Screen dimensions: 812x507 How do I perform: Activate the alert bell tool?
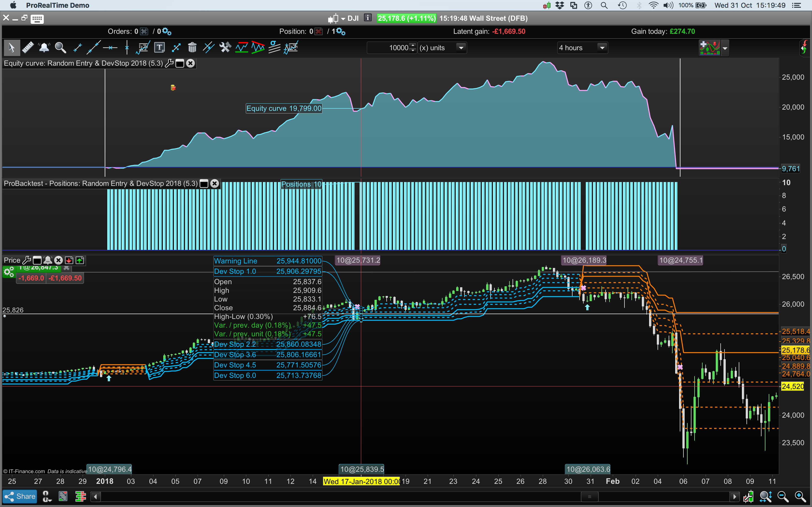pos(44,47)
